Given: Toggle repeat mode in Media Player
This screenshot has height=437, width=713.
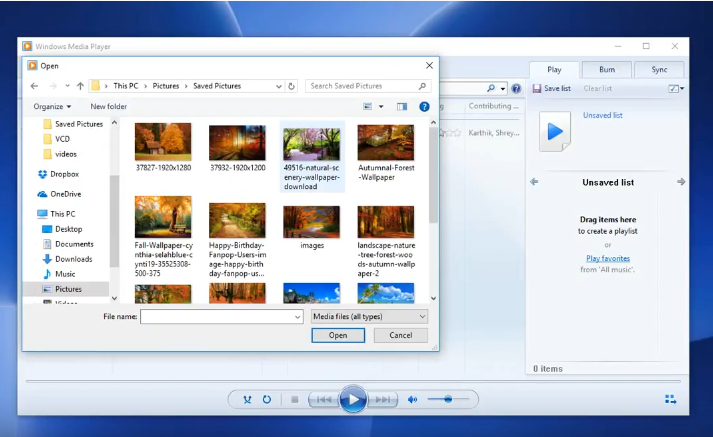Looking at the screenshot, I should point(267,400).
